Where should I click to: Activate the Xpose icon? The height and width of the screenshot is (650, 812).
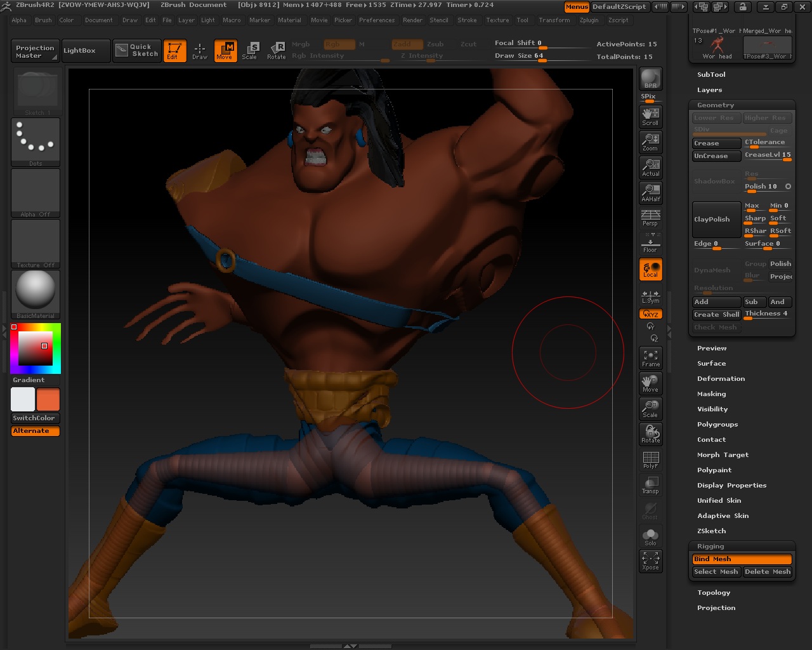point(650,560)
